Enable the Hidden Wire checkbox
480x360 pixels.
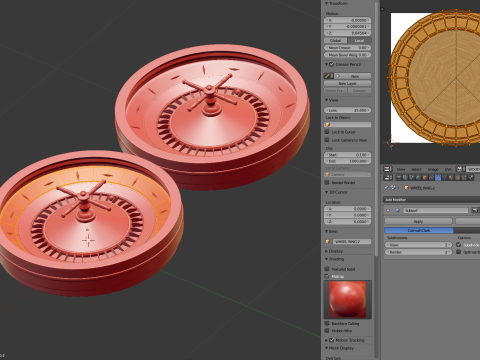pos(327,330)
